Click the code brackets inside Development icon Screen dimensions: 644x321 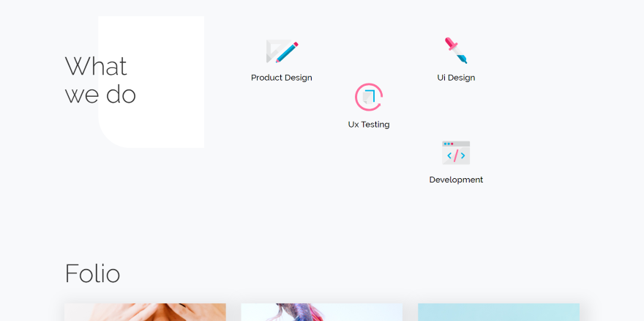pos(456,155)
